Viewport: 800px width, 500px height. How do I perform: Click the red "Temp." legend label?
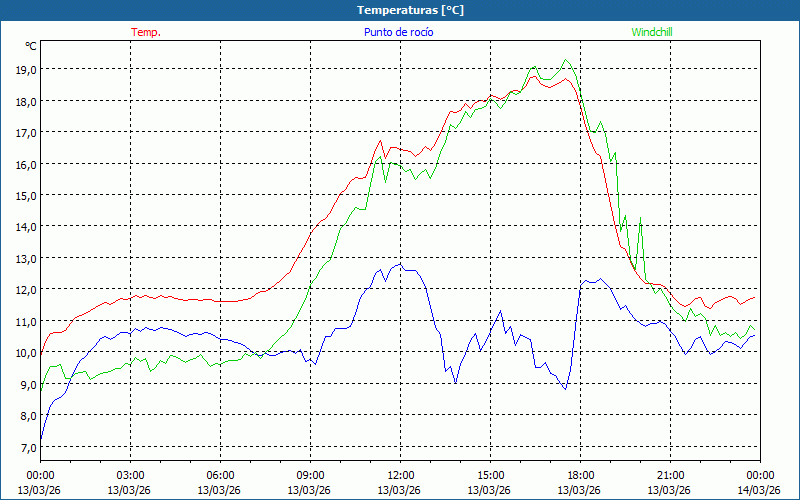point(145,32)
